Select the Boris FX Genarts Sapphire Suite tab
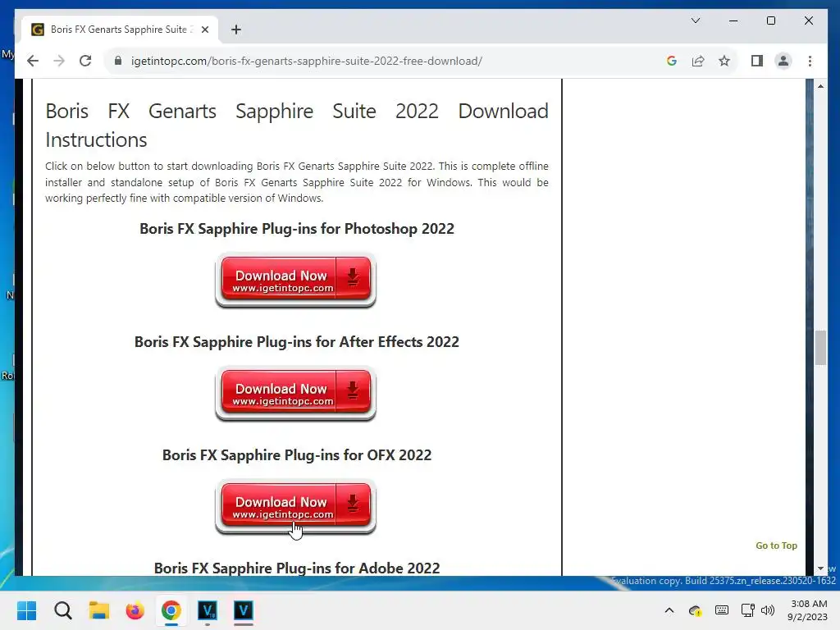This screenshot has width=840, height=630. 120,30
